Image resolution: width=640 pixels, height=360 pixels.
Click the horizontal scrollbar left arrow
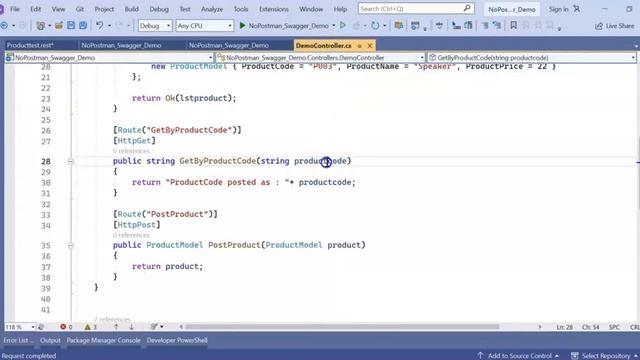(x=181, y=327)
